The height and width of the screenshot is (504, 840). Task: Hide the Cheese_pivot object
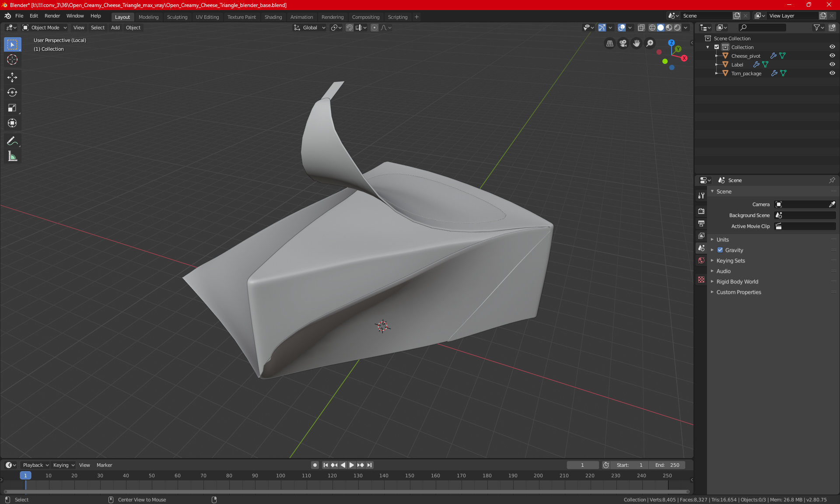point(832,56)
